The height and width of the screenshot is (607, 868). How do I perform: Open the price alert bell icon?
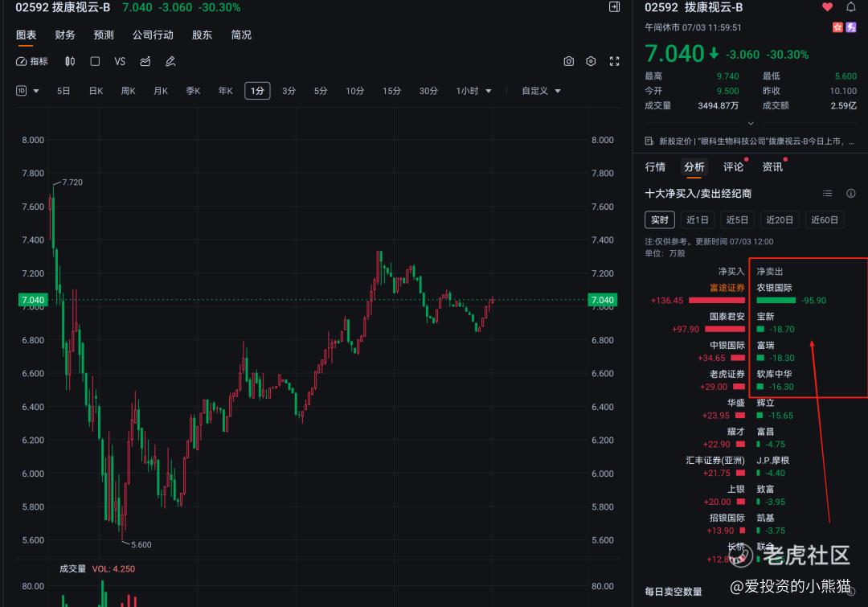click(851, 7)
